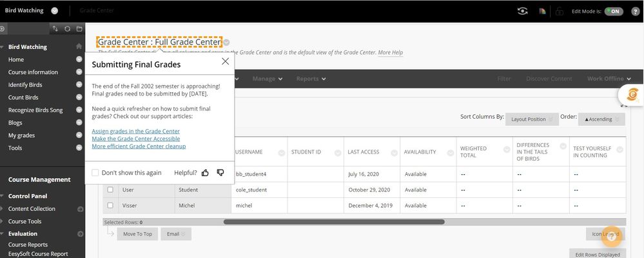Click the thumbs up helpful icon
This screenshot has width=644, height=258.
click(205, 173)
